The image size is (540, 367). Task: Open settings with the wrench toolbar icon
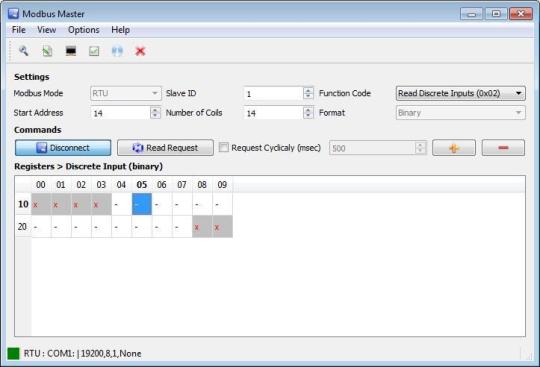[23, 51]
